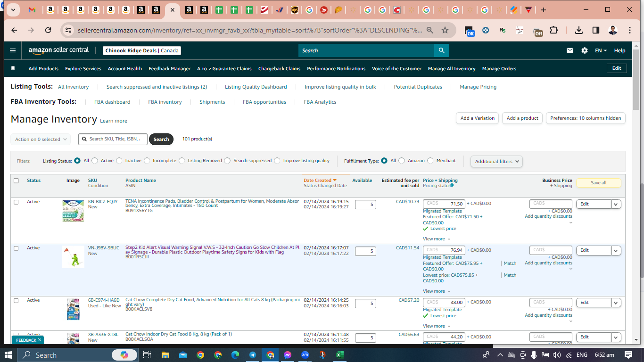
Task: Open Listing Quality Dashboard tool
Action: point(256,87)
